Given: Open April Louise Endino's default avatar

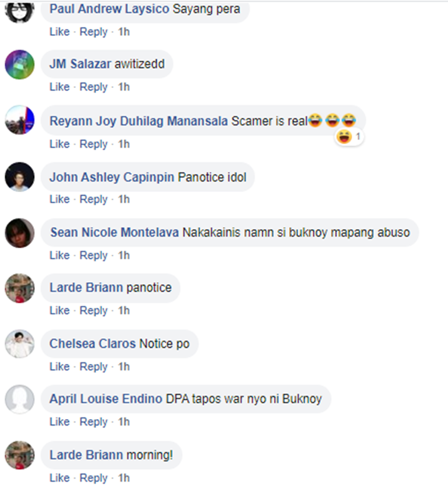Looking at the screenshot, I should coord(20,399).
